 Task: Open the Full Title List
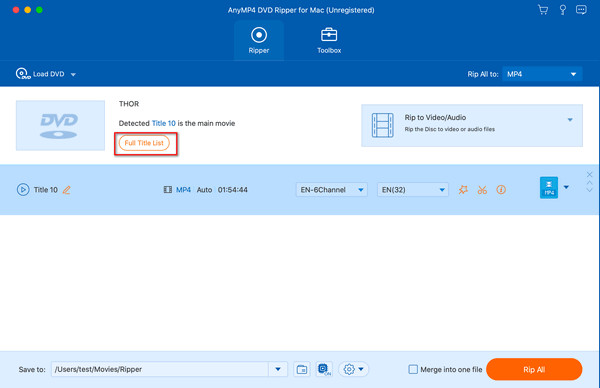(x=144, y=143)
